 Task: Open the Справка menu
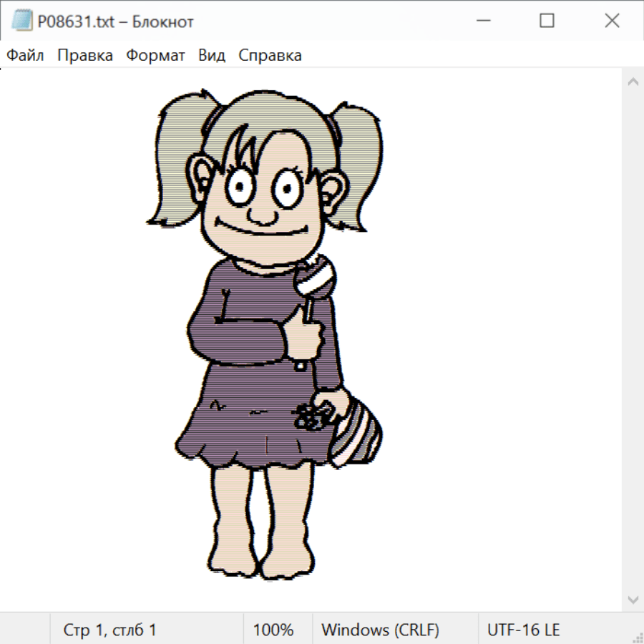(270, 56)
